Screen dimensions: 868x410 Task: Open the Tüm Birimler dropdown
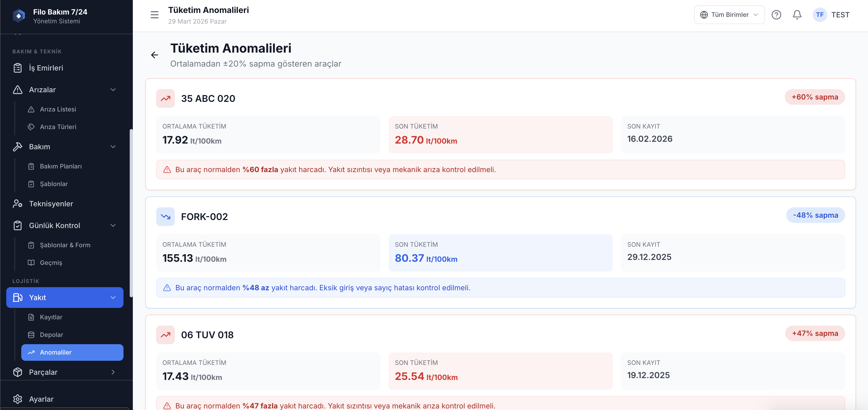(x=729, y=15)
